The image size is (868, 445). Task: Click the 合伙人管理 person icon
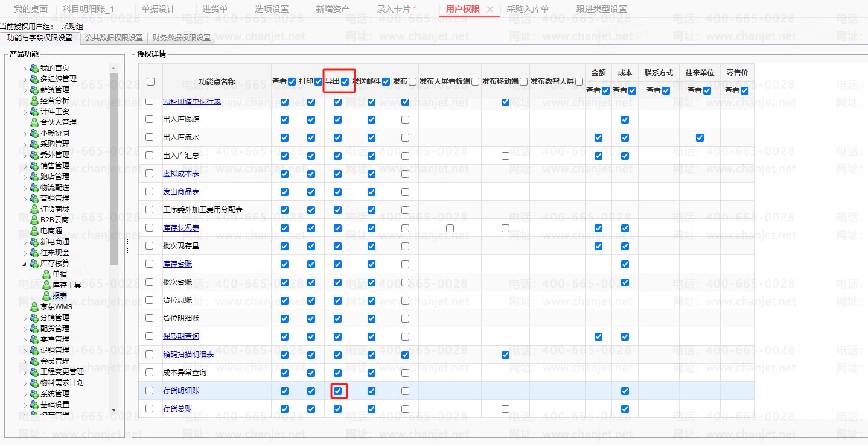point(34,122)
